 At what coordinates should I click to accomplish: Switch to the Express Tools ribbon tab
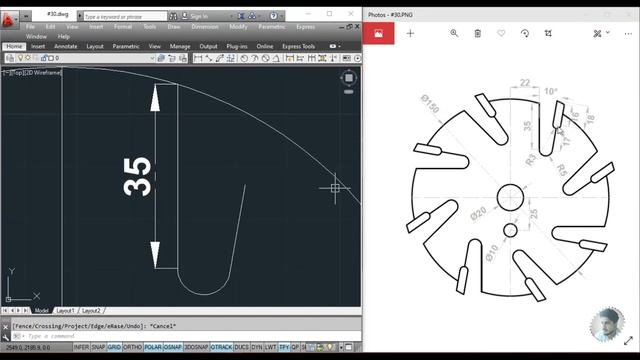(299, 47)
